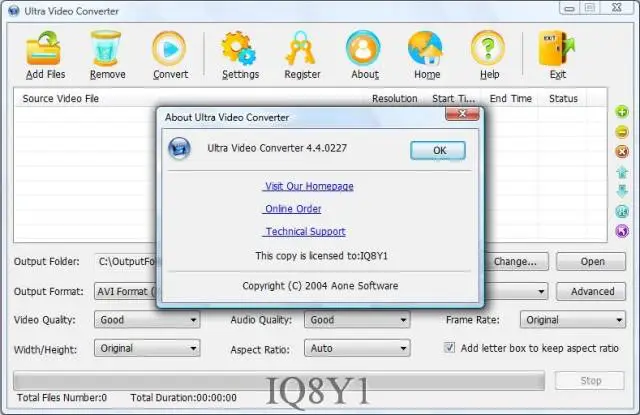Click the move down arrow side icon

pyautogui.click(x=622, y=191)
